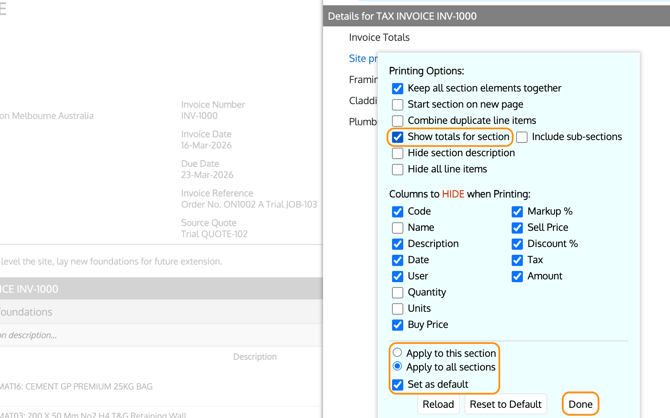Toggle the Markup % column checkbox
The image size is (670, 418).
pyautogui.click(x=517, y=212)
